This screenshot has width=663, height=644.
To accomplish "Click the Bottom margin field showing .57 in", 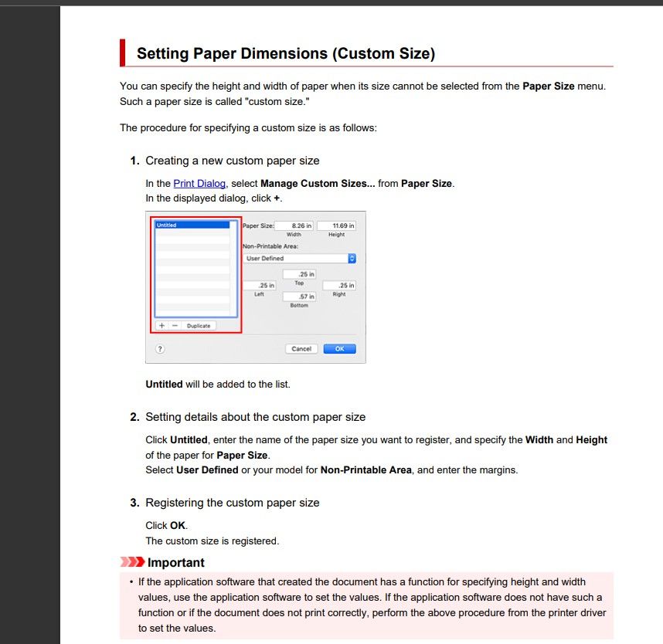I will point(299,297).
